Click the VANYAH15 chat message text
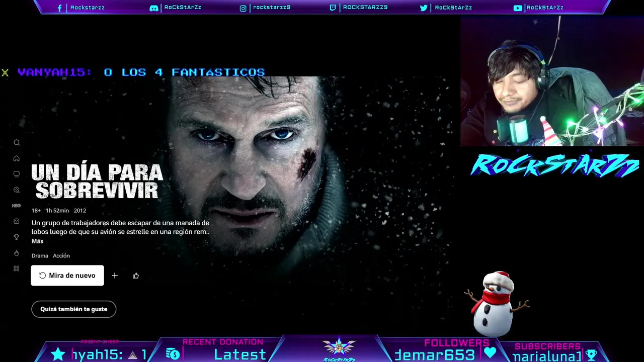644x362 pixels. (141, 72)
